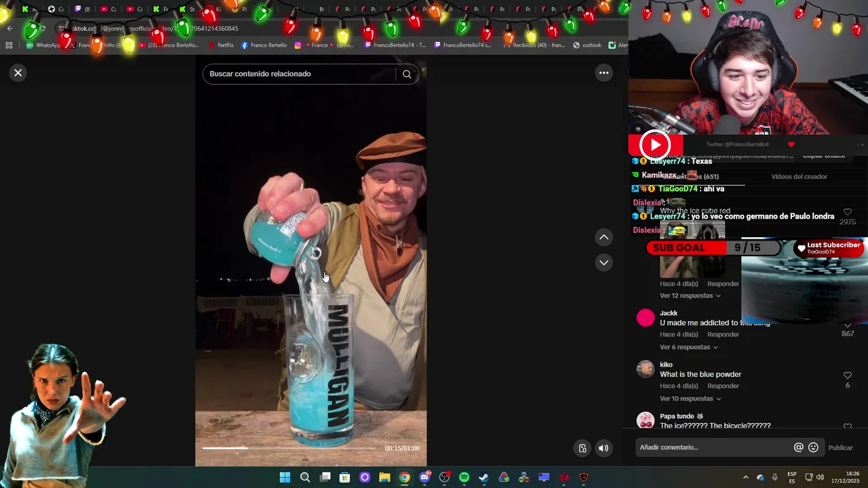
Task: Click the username 'kiko'
Action: pyautogui.click(x=666, y=365)
